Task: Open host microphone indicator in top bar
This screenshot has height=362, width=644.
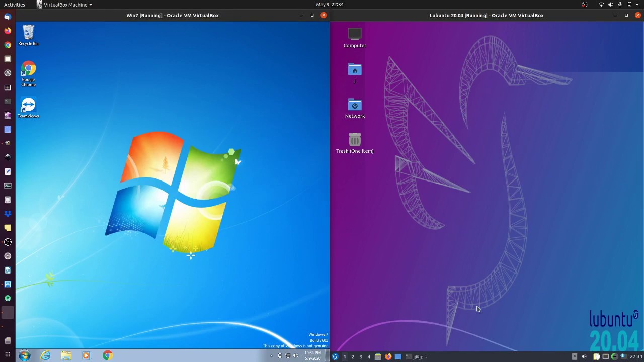Action: [x=620, y=5]
